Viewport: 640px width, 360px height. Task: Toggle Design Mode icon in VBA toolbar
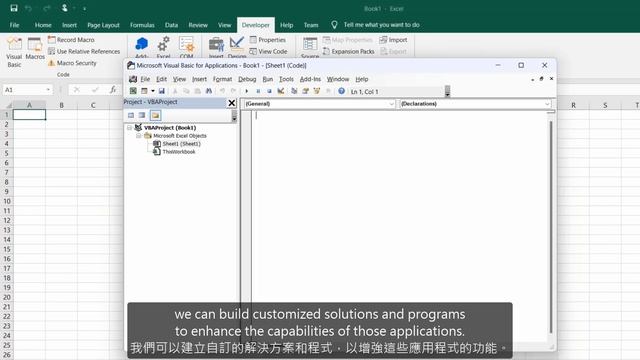click(281, 91)
